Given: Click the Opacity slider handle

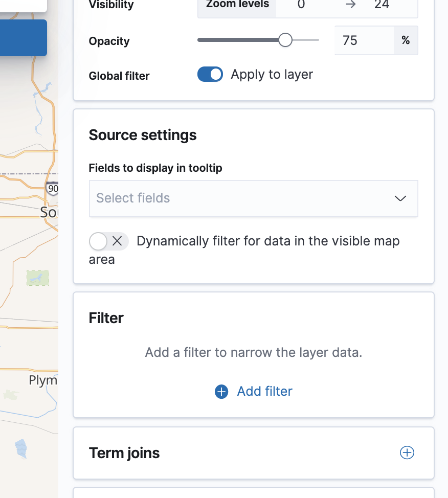Looking at the screenshot, I should tap(285, 40).
